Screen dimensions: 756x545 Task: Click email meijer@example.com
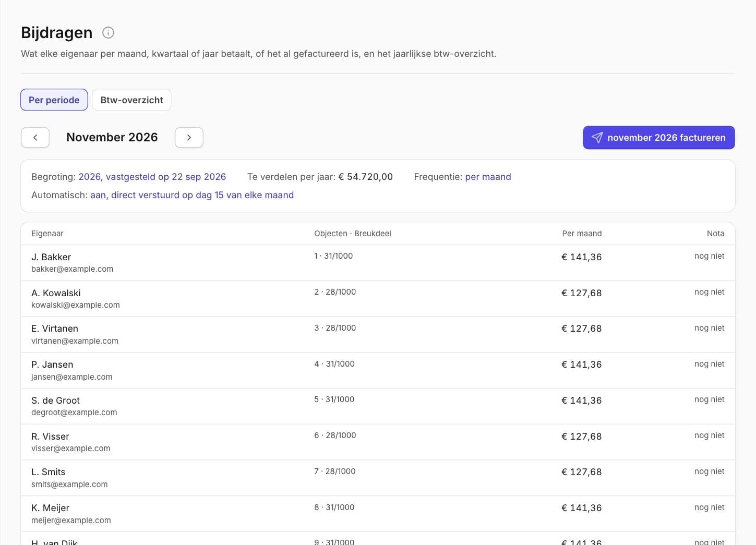pos(71,520)
